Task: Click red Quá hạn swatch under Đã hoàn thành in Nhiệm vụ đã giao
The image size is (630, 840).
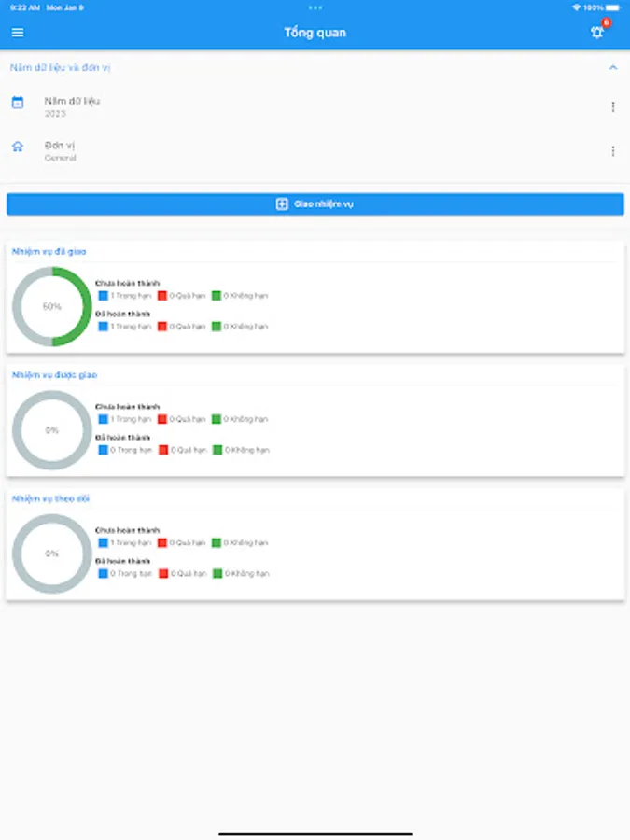Action: (162, 327)
